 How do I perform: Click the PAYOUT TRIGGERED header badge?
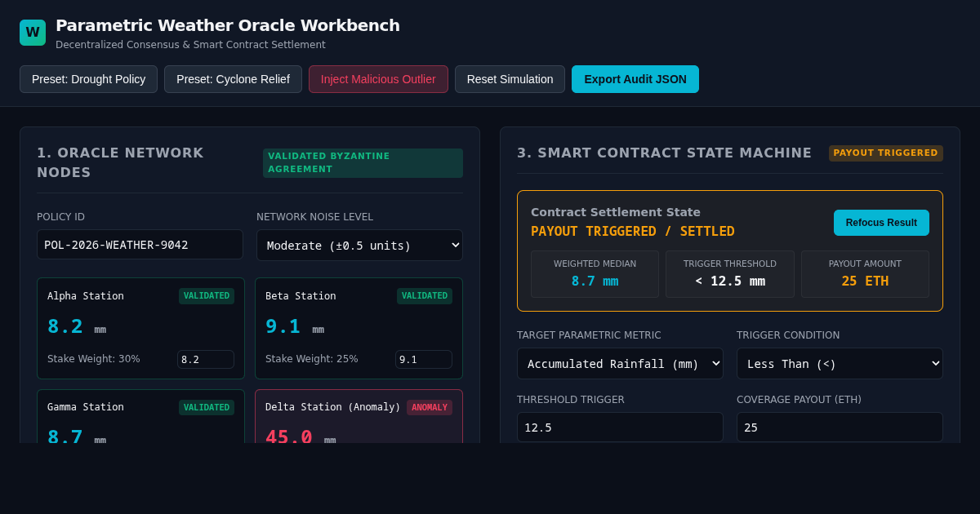click(x=886, y=153)
